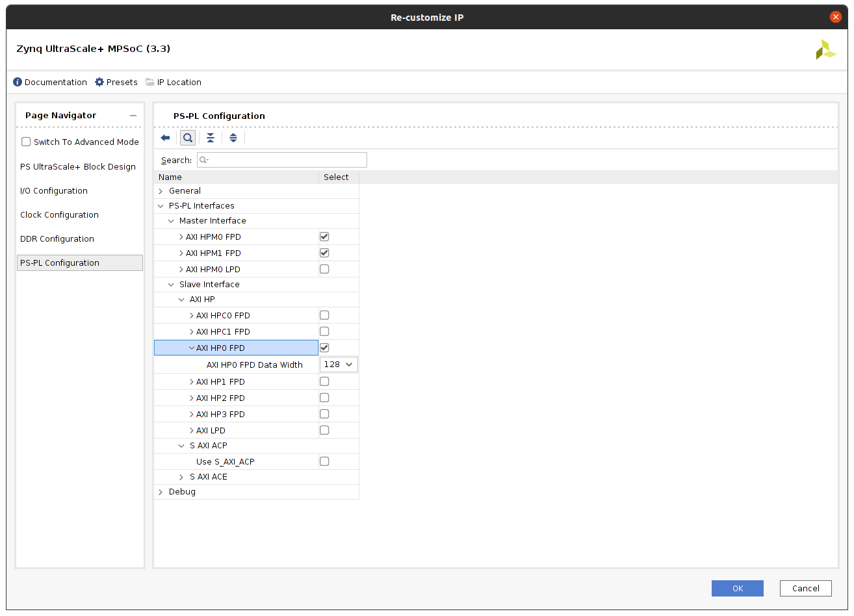Collapse the PS-PL Interfaces node

(x=161, y=206)
